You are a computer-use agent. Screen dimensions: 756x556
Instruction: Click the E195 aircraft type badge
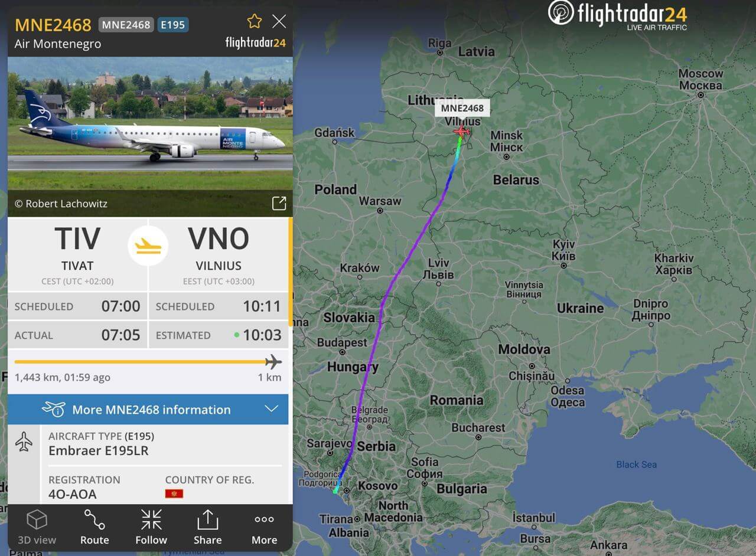(173, 25)
